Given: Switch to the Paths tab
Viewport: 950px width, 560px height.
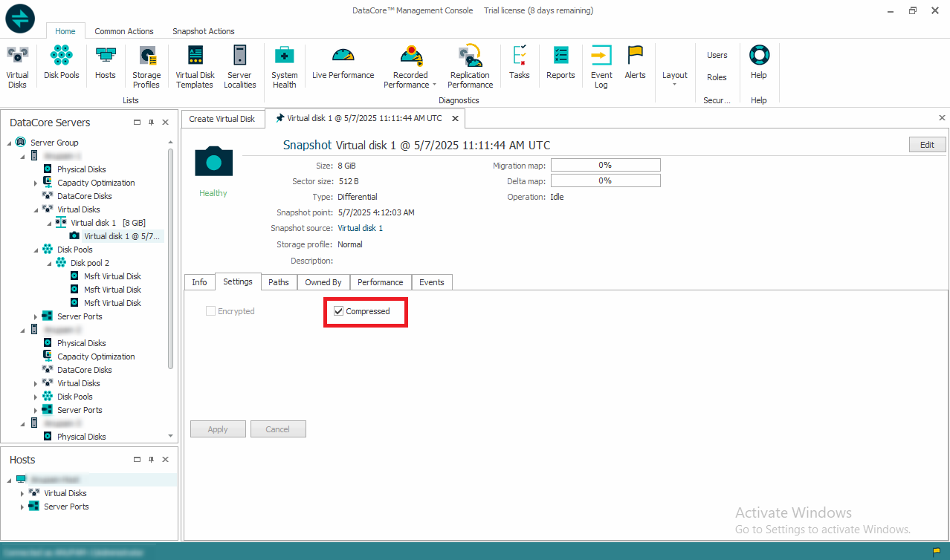Looking at the screenshot, I should (279, 282).
